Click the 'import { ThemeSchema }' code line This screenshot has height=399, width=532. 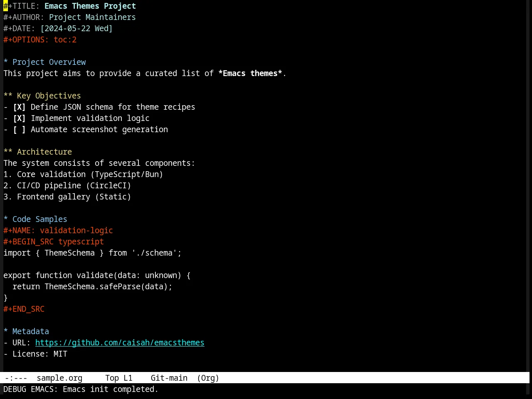click(92, 253)
